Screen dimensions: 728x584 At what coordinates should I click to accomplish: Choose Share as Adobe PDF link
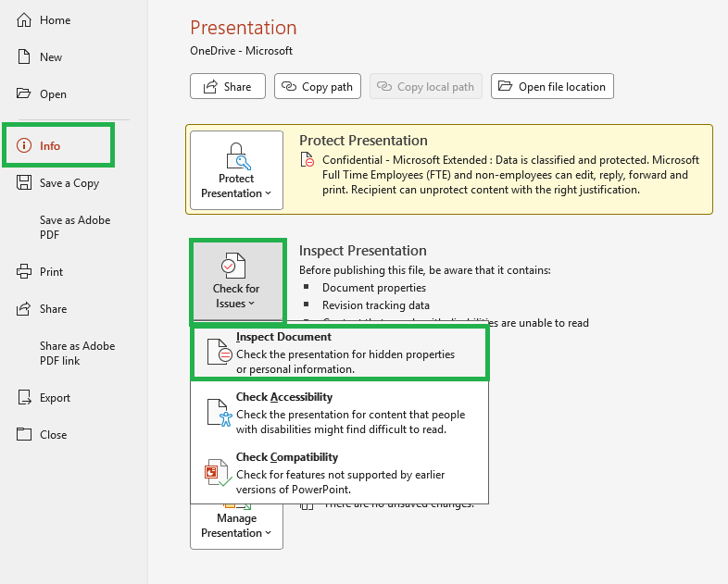pyautogui.click(x=77, y=353)
